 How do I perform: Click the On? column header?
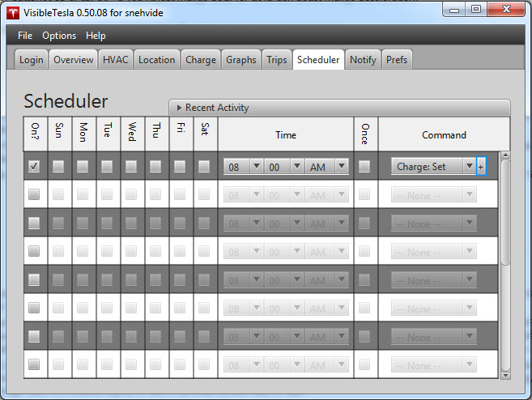[x=36, y=134]
